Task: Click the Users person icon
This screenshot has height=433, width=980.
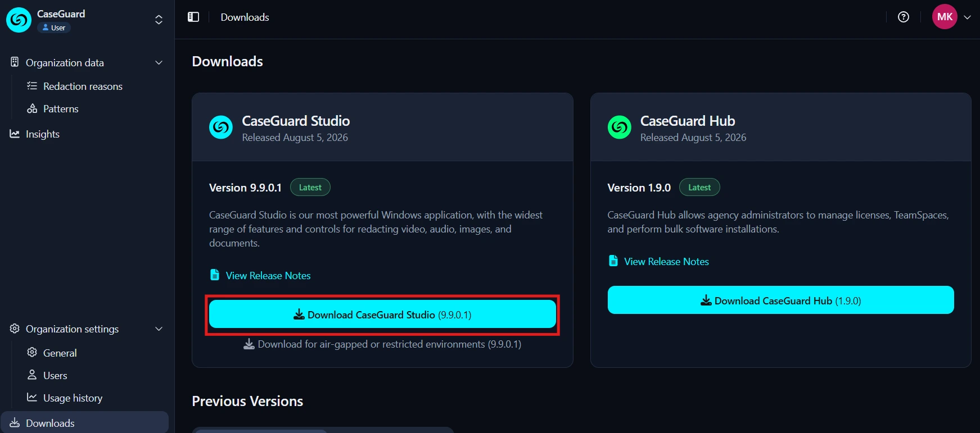Action: [x=32, y=375]
